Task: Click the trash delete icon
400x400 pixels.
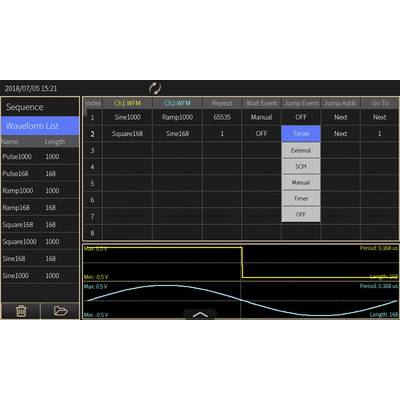Action: point(21,311)
